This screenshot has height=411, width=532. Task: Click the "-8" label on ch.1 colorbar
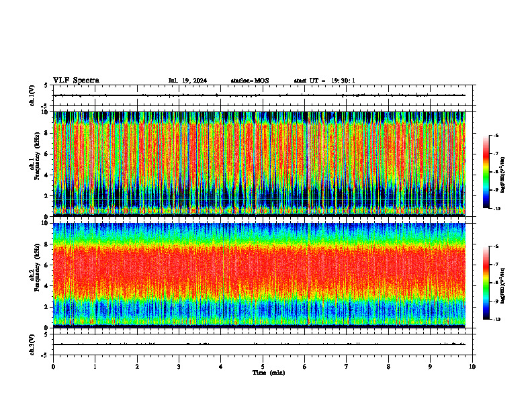(496, 172)
